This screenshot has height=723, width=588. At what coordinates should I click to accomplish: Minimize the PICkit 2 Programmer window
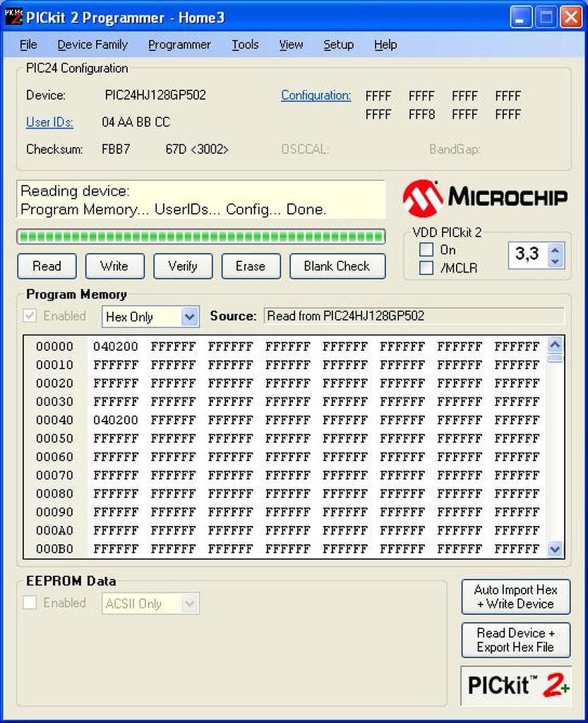[x=521, y=18]
